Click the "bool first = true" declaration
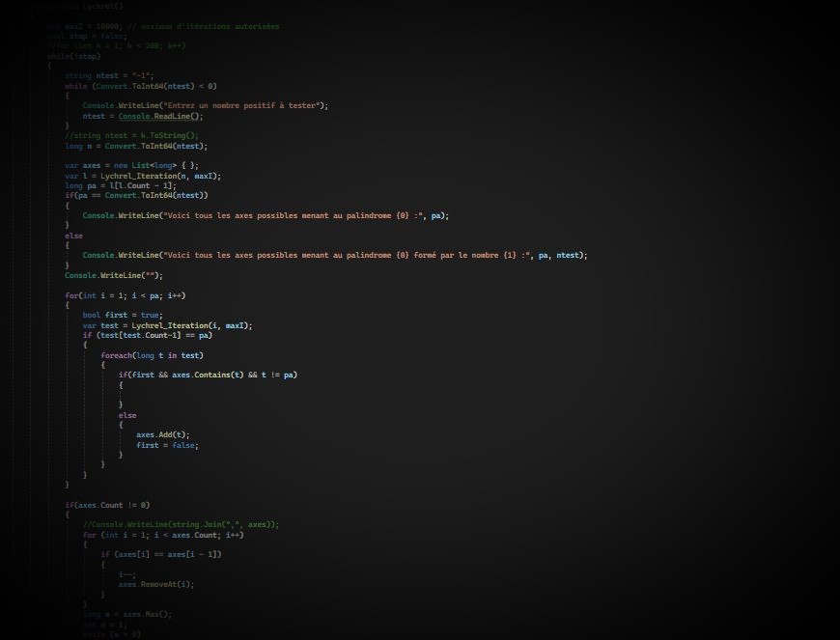Screen dimensions: 840x640 [123, 316]
